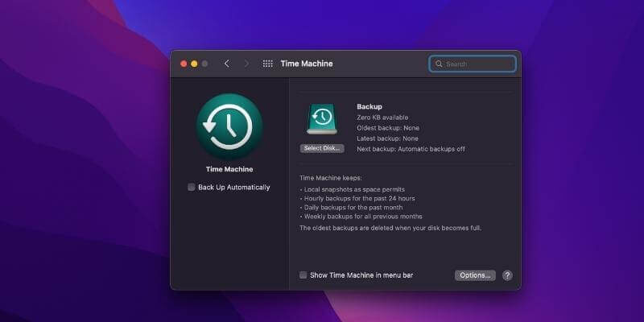Click Time Machine label under the clock icon
644x322 pixels.
point(229,169)
